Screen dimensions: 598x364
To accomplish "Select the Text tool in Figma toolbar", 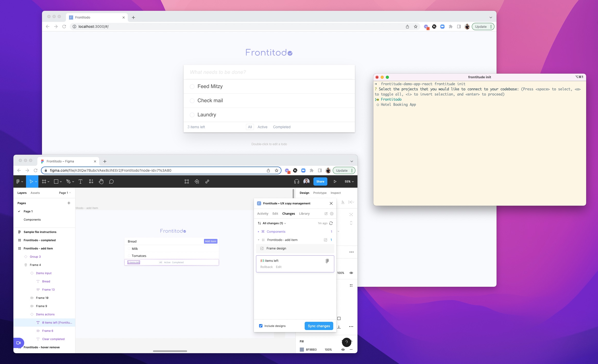I will coord(80,181).
